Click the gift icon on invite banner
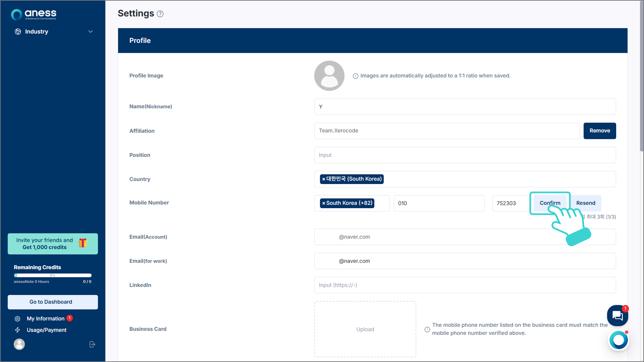The width and height of the screenshot is (644, 362). point(83,243)
